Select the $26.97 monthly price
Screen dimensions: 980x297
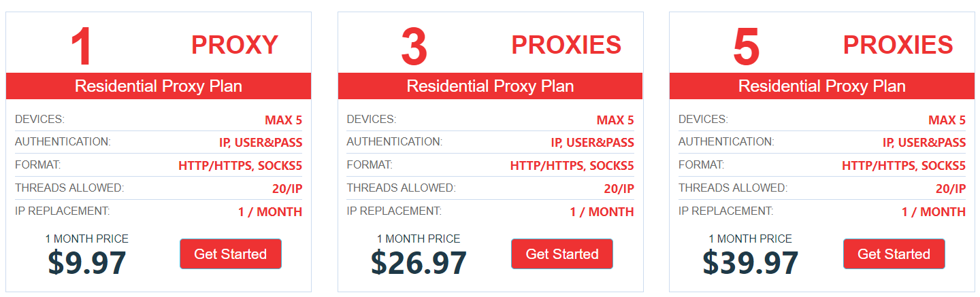(419, 263)
